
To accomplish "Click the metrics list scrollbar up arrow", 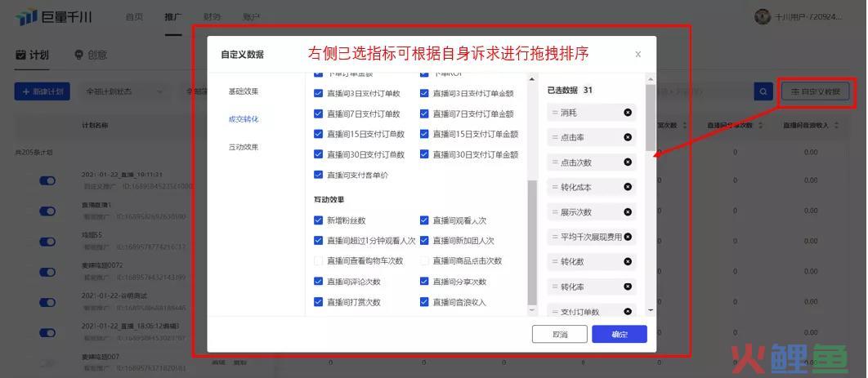I will [x=532, y=78].
